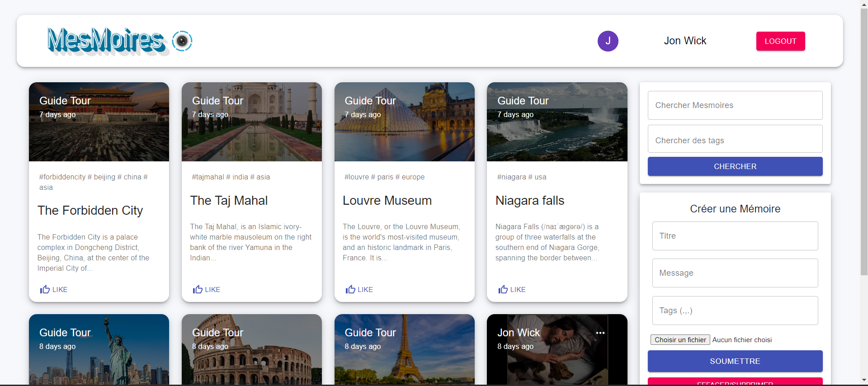868x386 pixels.
Task: Click the tags #tajmahal # india # asia
Action: pyautogui.click(x=231, y=177)
